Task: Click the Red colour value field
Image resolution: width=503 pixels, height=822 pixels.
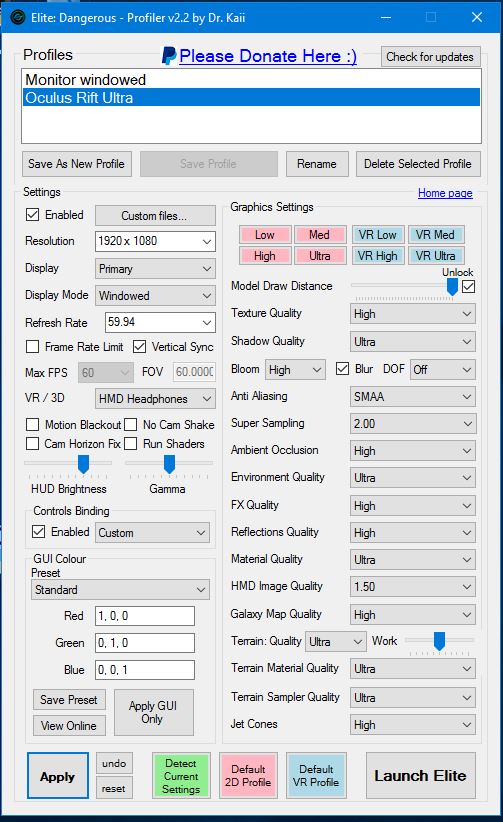Action: pos(145,616)
